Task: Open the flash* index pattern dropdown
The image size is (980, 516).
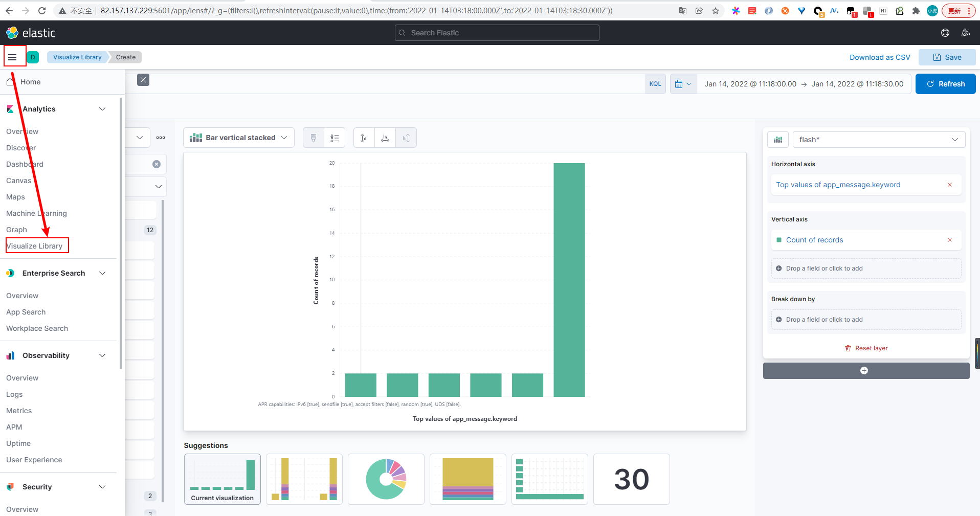Action: pos(879,140)
